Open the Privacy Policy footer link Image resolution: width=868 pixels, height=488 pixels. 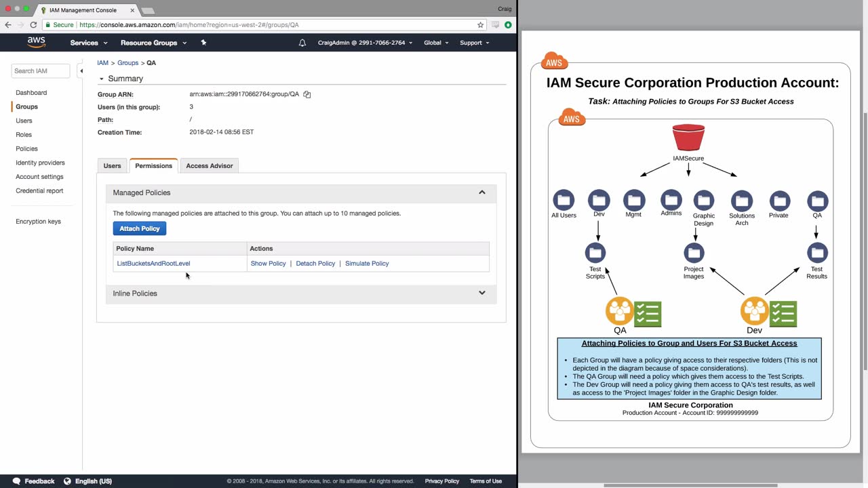(x=442, y=481)
